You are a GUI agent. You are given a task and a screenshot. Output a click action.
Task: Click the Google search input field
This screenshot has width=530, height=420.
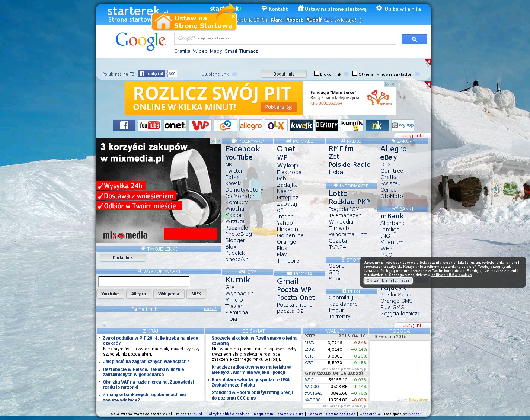[x=285, y=38]
